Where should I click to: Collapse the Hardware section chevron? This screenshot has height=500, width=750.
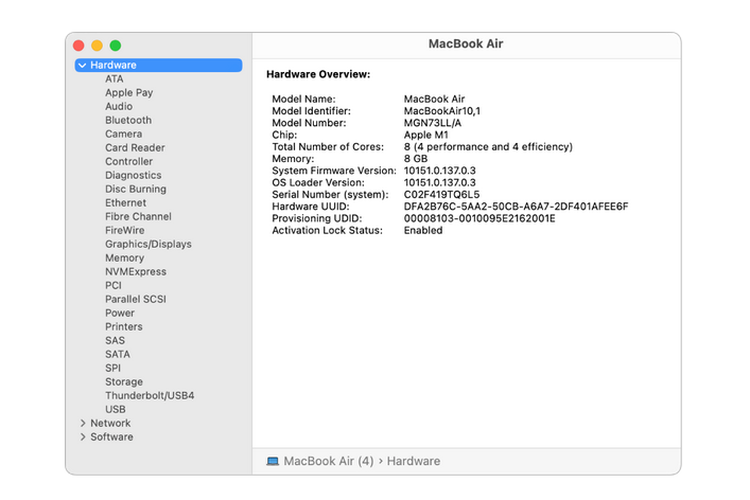tap(81, 66)
